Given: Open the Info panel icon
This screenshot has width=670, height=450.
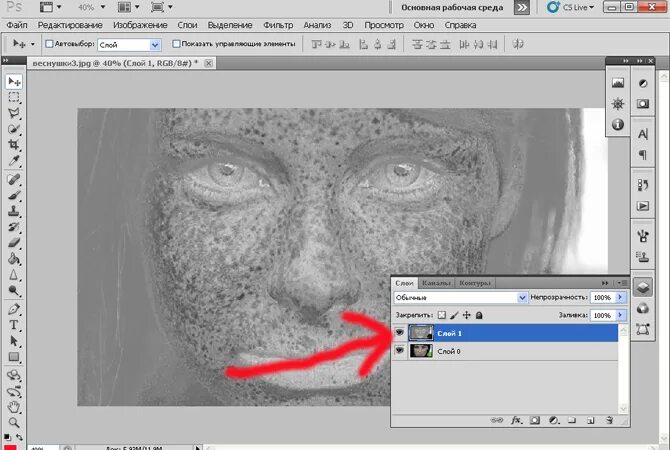Looking at the screenshot, I should [x=617, y=124].
